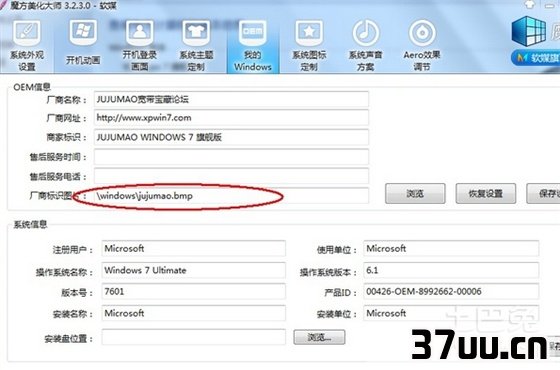
Task: Click the 厂商名称 input field
Action: [231, 99]
